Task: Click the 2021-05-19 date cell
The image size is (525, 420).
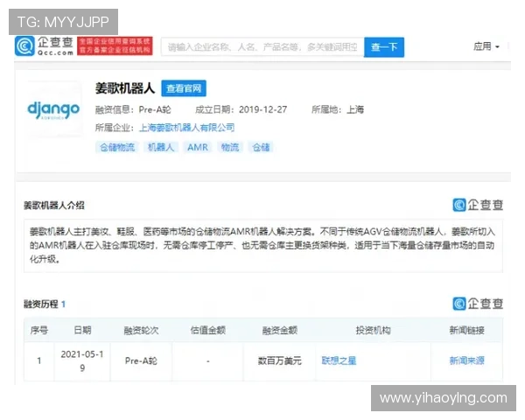Action: (x=82, y=361)
